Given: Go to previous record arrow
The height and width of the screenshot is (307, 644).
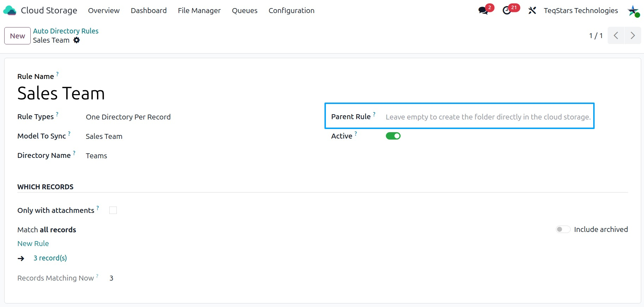Looking at the screenshot, I should coord(616,36).
